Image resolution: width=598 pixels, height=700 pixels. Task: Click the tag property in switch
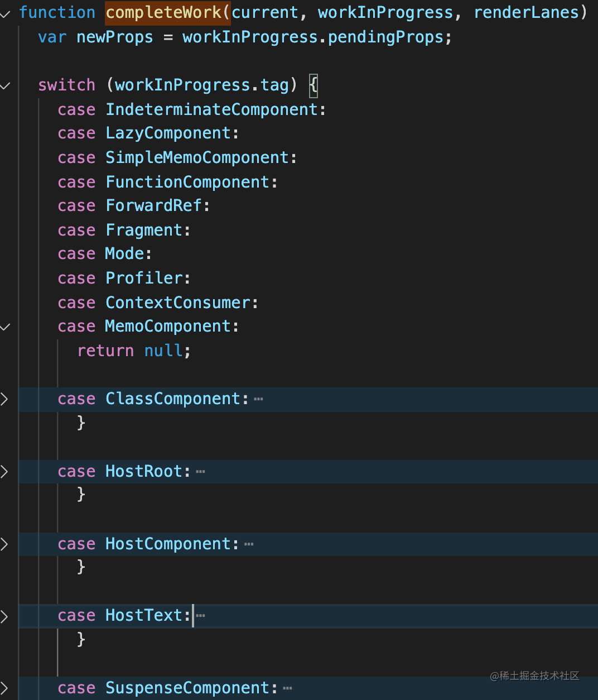point(274,85)
